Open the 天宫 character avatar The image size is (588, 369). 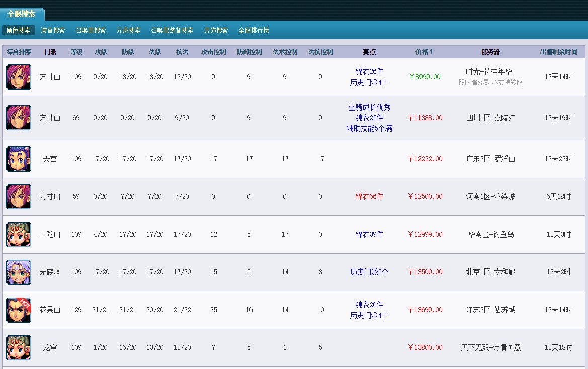coord(19,159)
